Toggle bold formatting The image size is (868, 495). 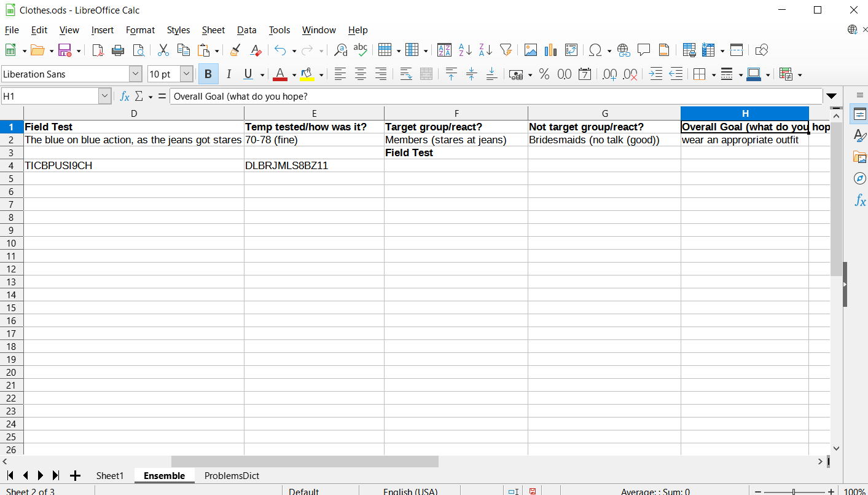208,74
